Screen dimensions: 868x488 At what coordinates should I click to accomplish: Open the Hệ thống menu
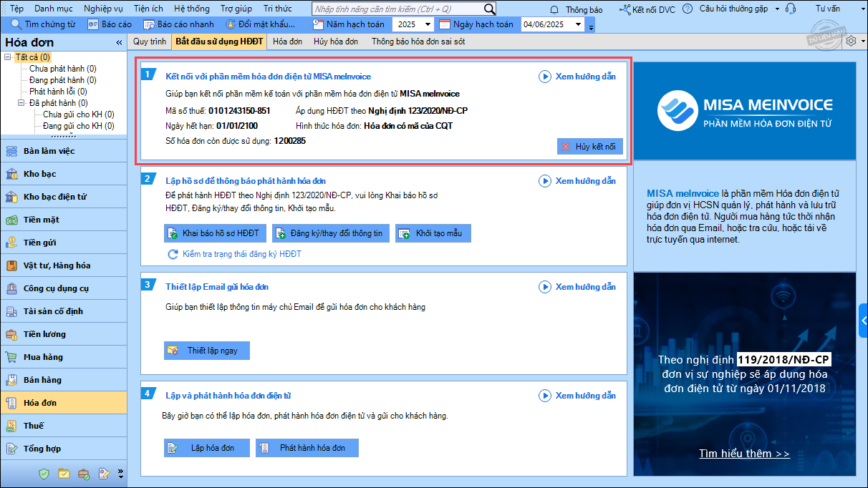pyautogui.click(x=192, y=9)
